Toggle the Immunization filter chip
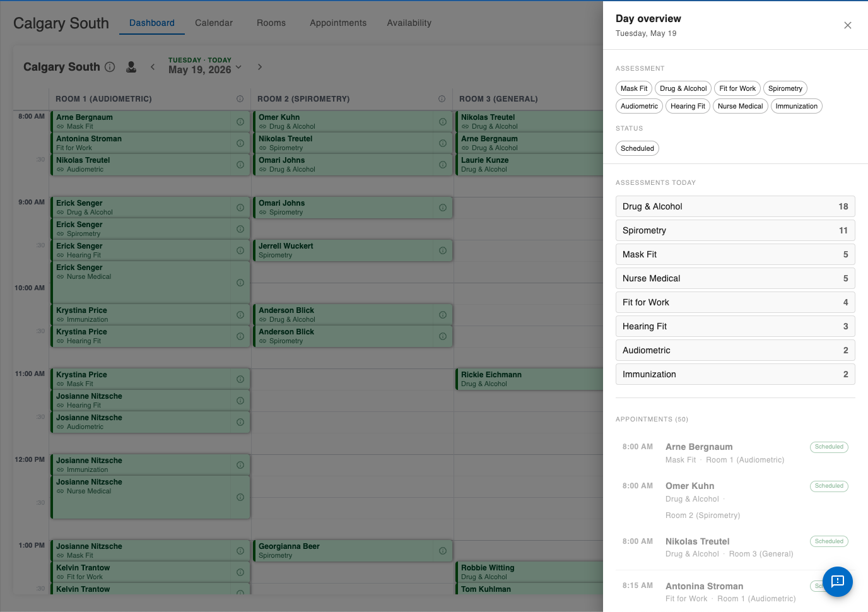868x612 pixels. pos(797,106)
